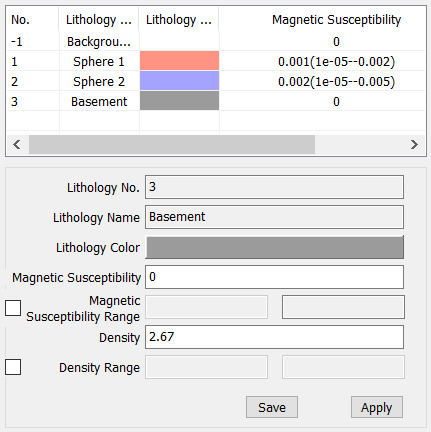Screen dimensions: 431x432
Task: Click the left scroll arrow of the table
Action: [x=17, y=145]
